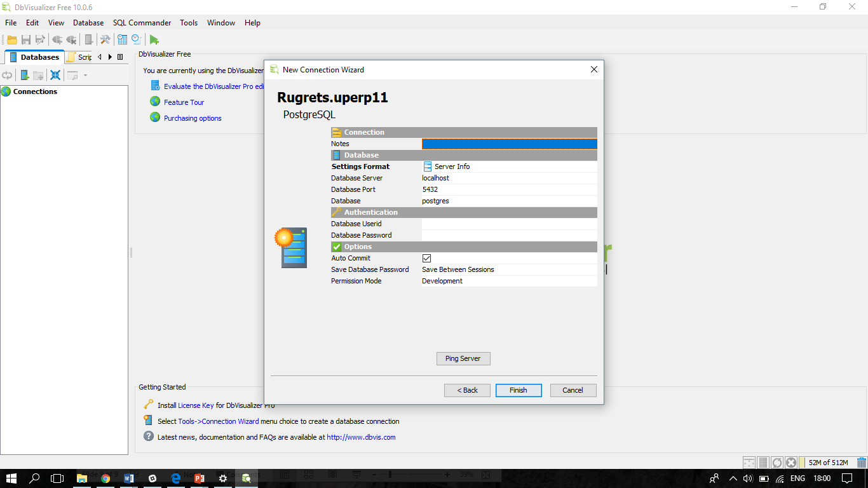Image resolution: width=868 pixels, height=488 pixels.
Task: Open the Purchasing options link
Action: pos(193,118)
